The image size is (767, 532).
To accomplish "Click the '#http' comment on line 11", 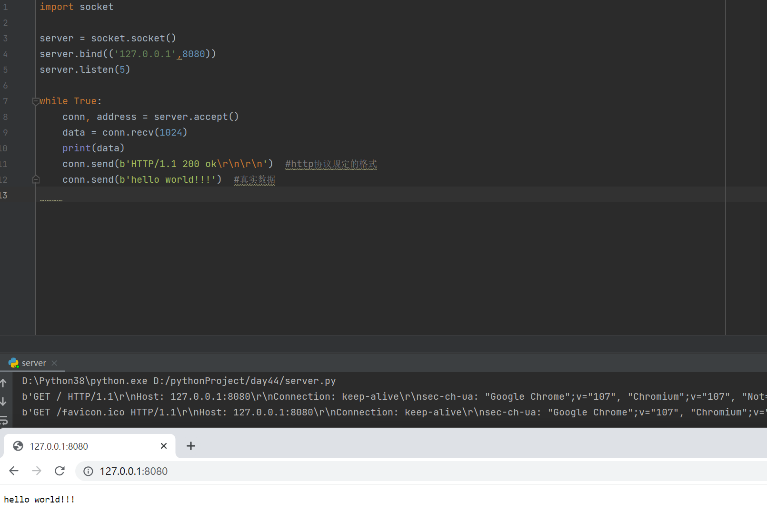I will coord(331,164).
